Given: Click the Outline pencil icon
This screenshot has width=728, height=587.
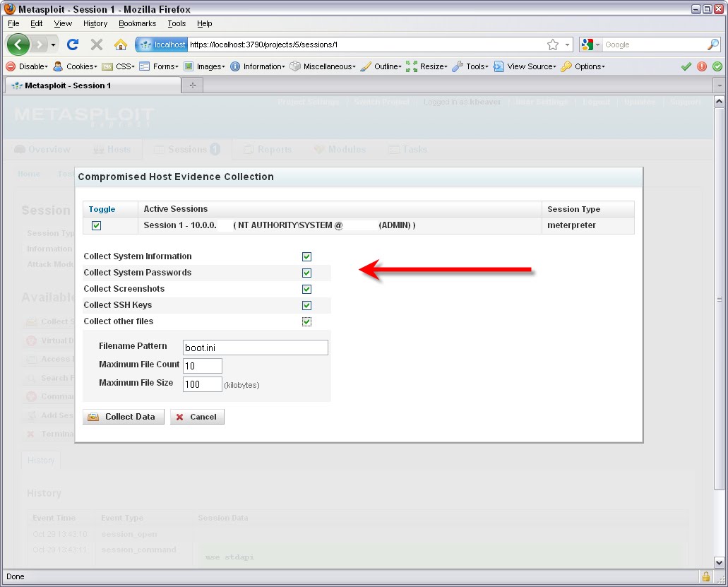Looking at the screenshot, I should tap(366, 66).
